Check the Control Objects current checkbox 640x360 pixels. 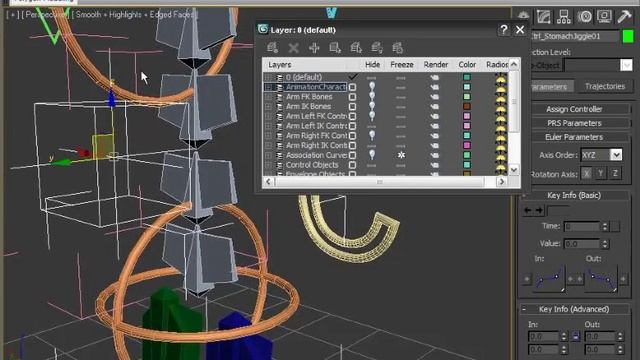[353, 165]
